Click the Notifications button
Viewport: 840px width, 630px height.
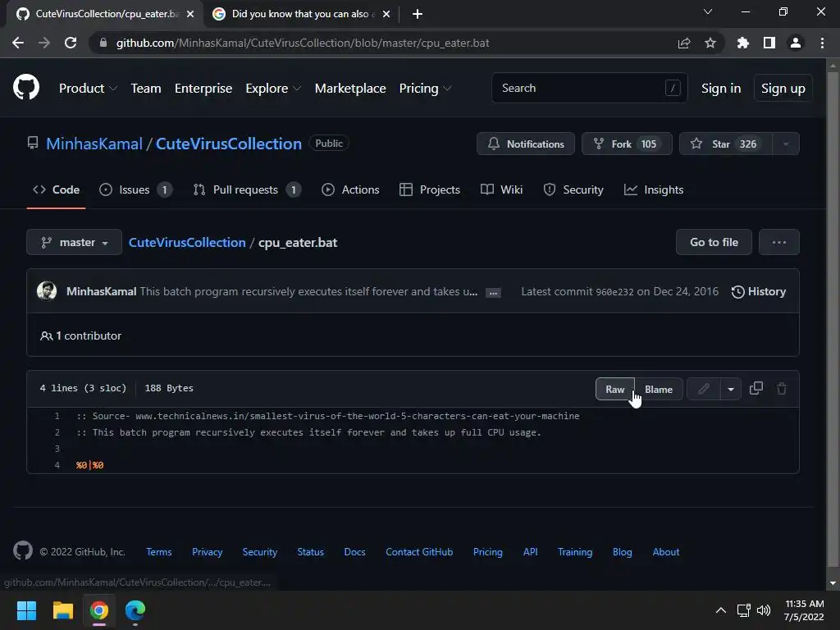(x=526, y=144)
